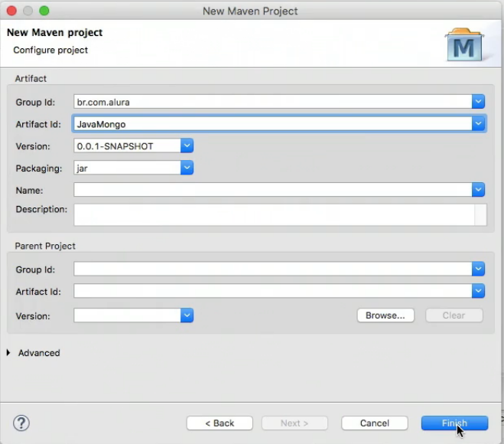The image size is (504, 444).
Task: Open the Parent Project Group Id dropdown arrow
Action: (x=478, y=269)
